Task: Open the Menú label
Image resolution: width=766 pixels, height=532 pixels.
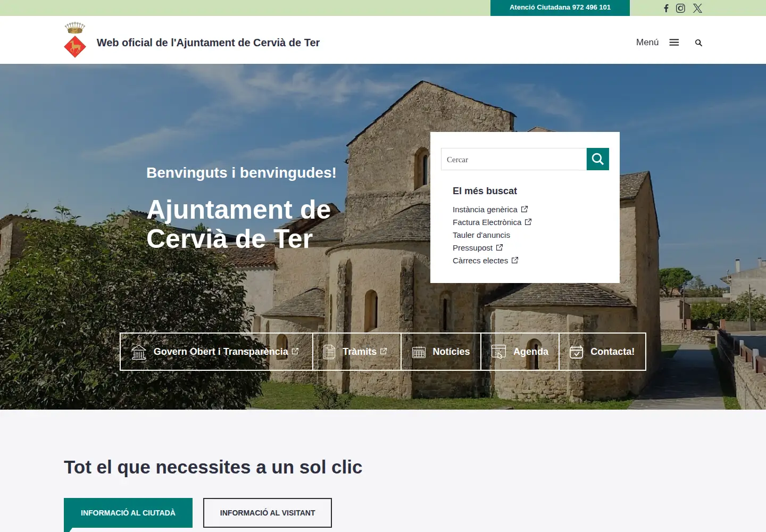Action: click(647, 43)
